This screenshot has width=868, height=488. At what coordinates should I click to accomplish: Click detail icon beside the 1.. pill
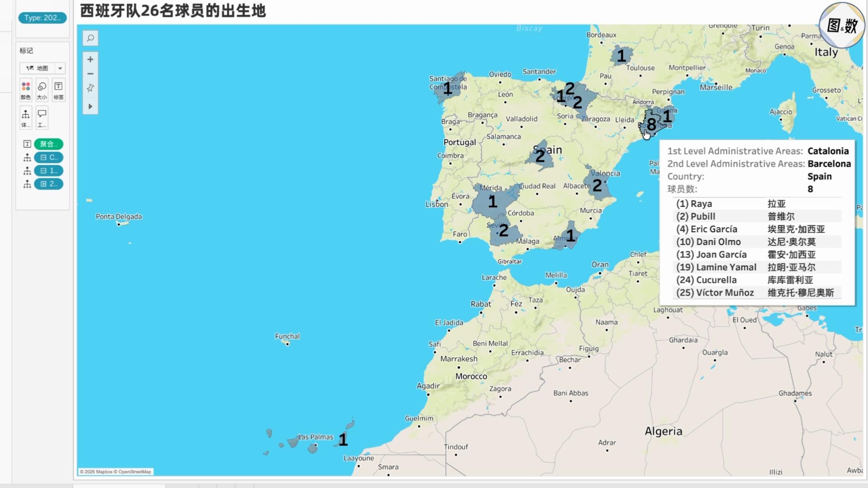(x=27, y=170)
